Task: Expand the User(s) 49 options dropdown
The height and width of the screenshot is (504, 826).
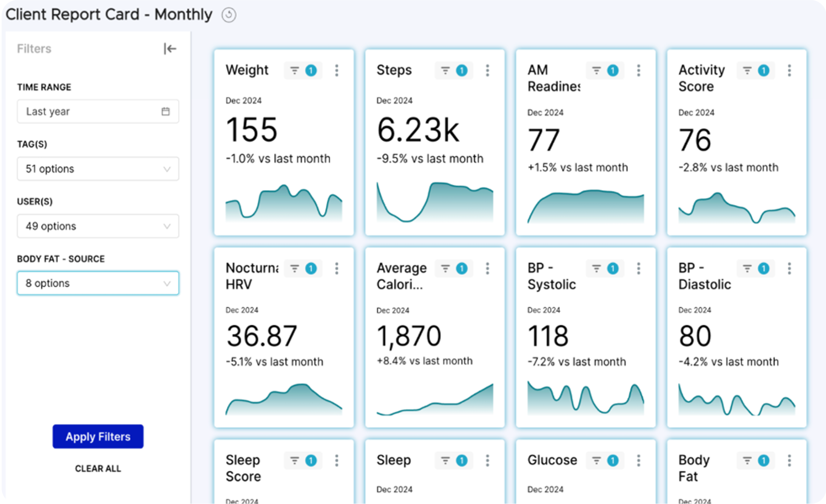Action: [98, 226]
